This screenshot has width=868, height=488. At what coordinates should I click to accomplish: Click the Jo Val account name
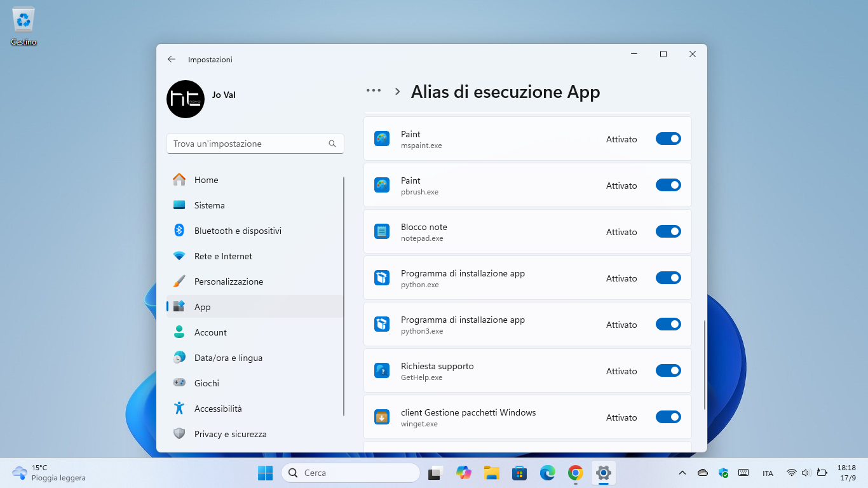click(224, 95)
